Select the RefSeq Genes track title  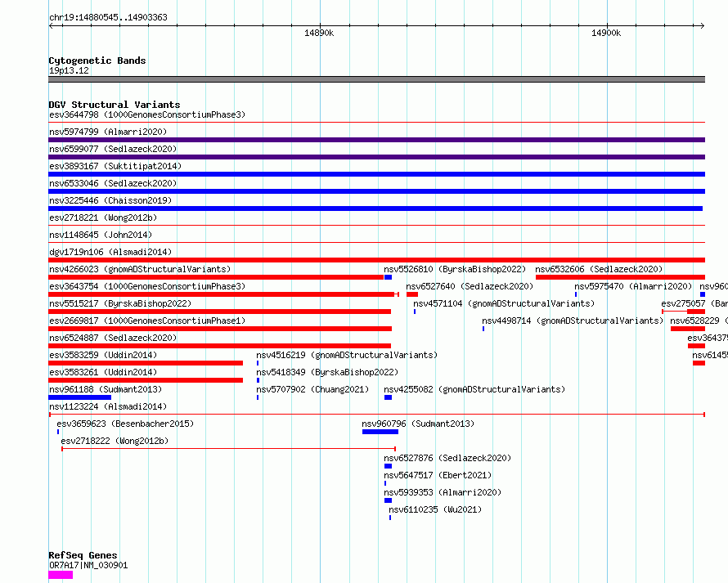point(83,556)
